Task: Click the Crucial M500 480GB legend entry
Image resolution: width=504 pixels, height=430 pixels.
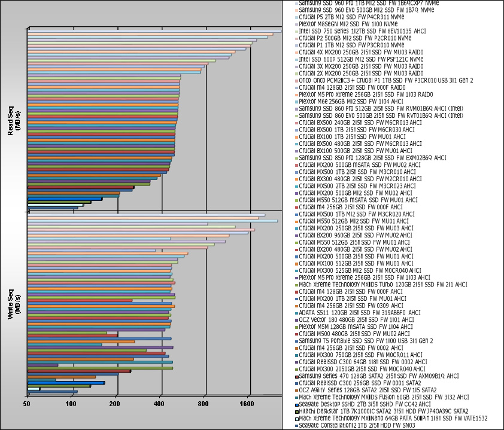Action: pyautogui.click(x=354, y=334)
